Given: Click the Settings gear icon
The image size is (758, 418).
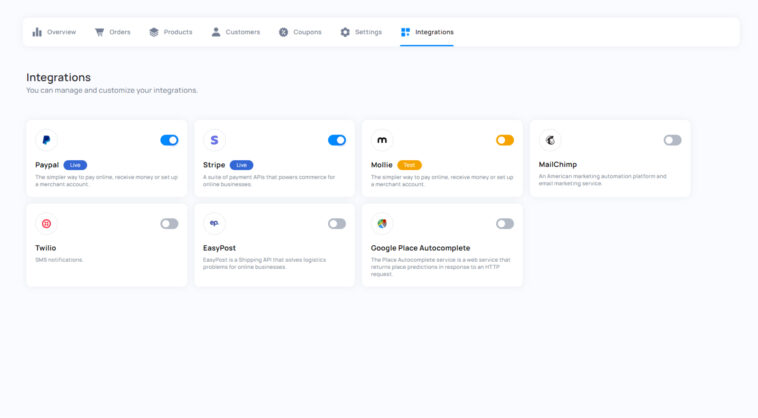Looking at the screenshot, I should 345,32.
